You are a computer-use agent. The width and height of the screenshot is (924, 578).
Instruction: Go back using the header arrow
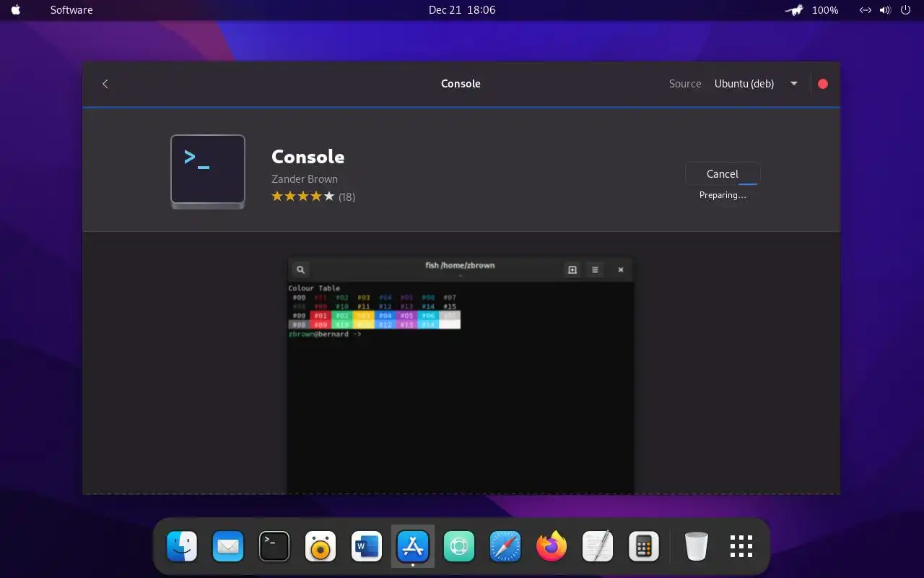[105, 84]
